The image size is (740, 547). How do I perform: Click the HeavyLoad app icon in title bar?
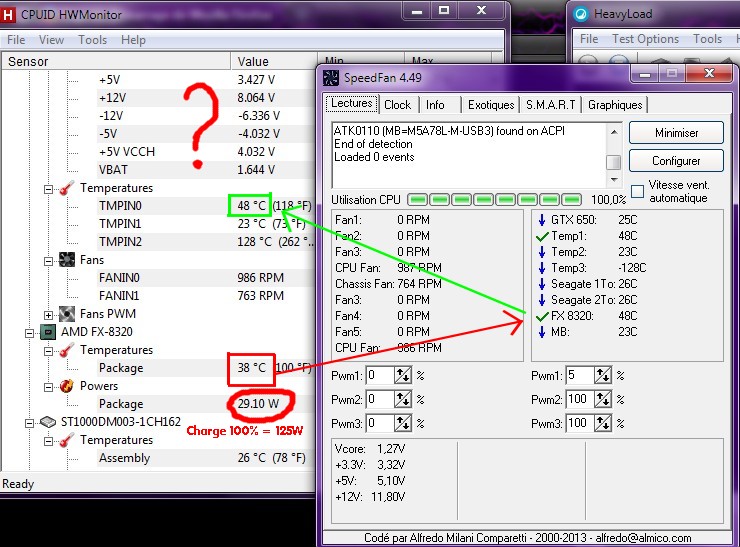coord(580,14)
